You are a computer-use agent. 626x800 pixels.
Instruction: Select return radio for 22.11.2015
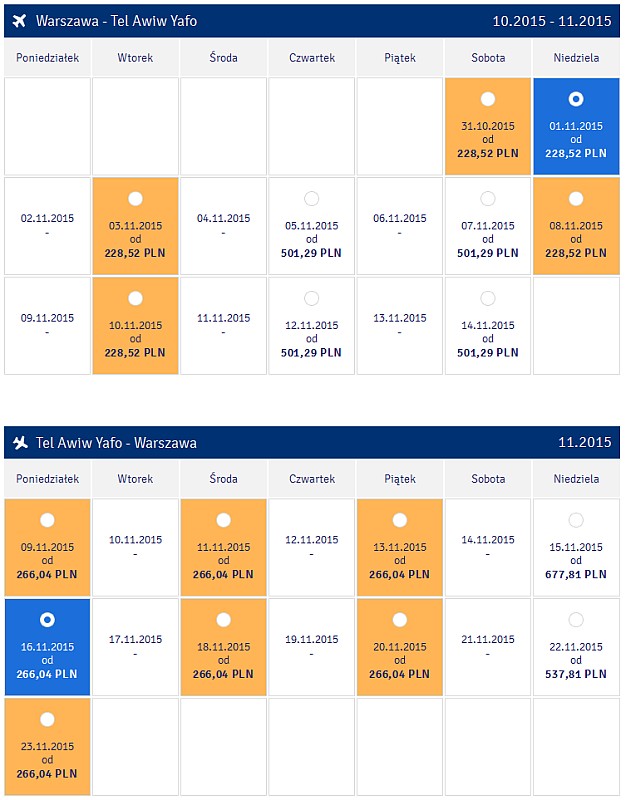click(x=576, y=619)
